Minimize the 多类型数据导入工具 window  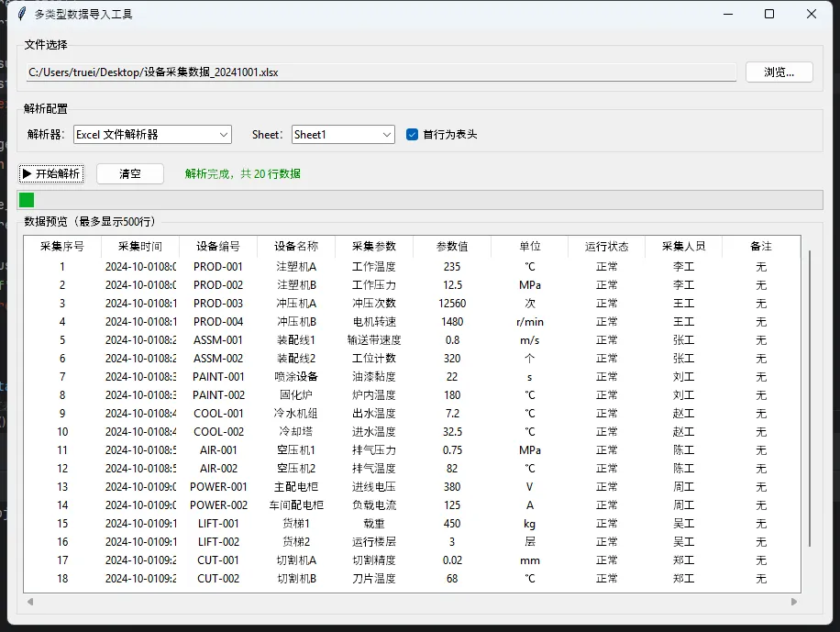pos(727,14)
